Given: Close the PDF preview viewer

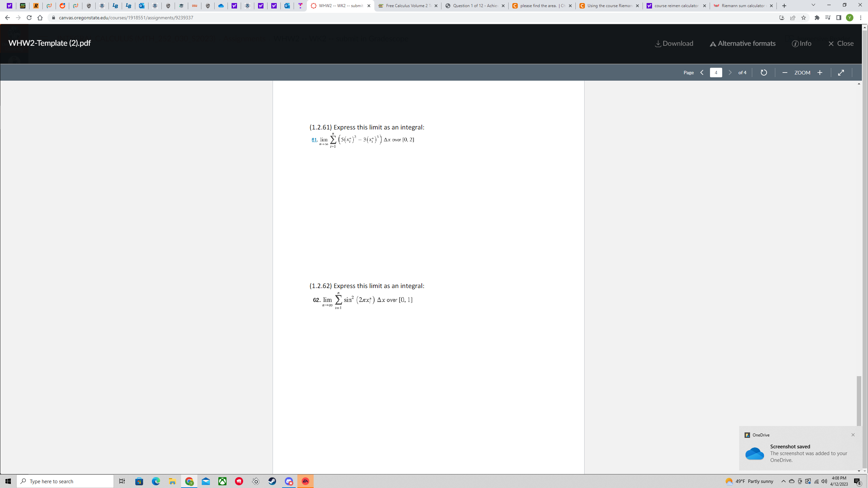Looking at the screenshot, I should 841,43.
